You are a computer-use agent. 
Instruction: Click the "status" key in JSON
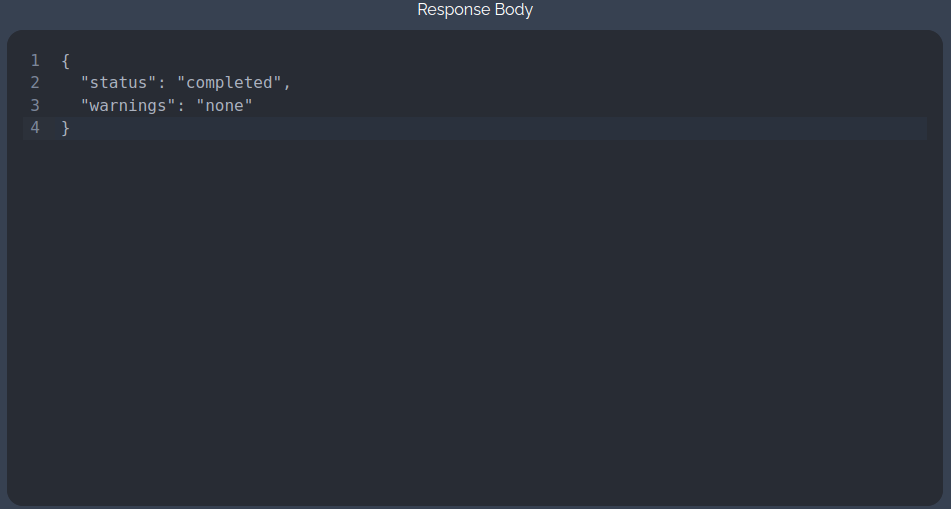tap(119, 83)
